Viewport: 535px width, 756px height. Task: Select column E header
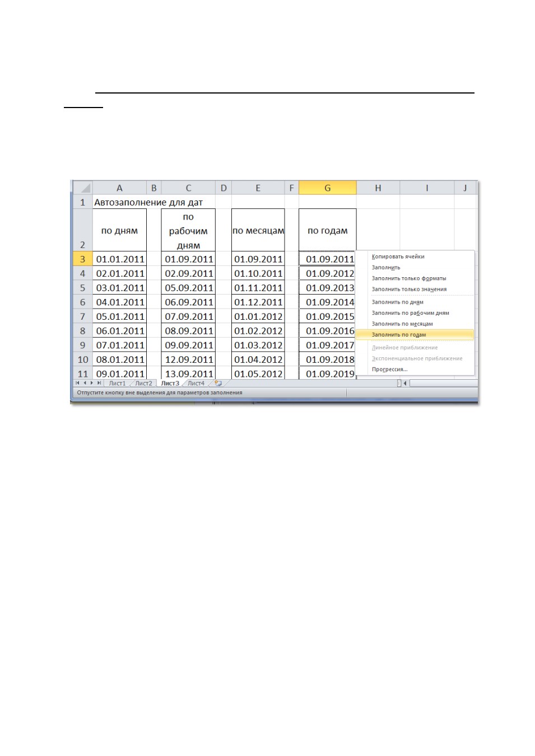(258, 188)
